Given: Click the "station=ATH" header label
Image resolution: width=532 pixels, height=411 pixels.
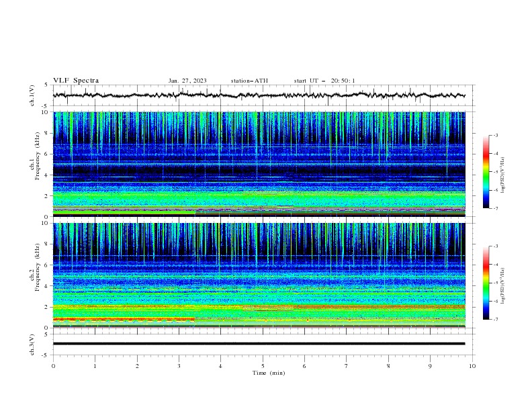Looking at the screenshot, I should point(249,81).
